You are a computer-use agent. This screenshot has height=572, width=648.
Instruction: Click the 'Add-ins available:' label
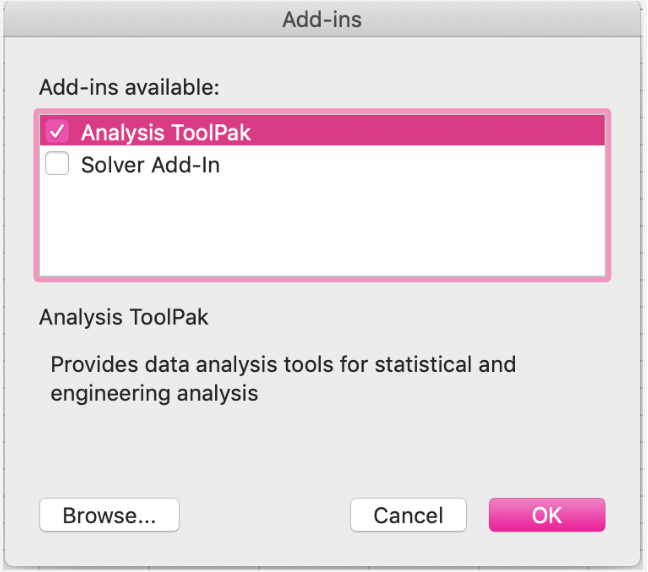click(129, 88)
